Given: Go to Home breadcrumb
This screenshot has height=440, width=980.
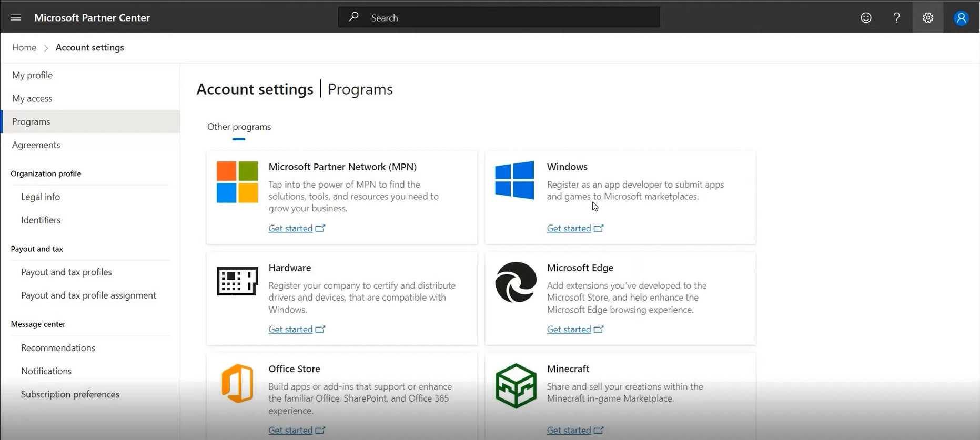Looking at the screenshot, I should tap(24, 47).
